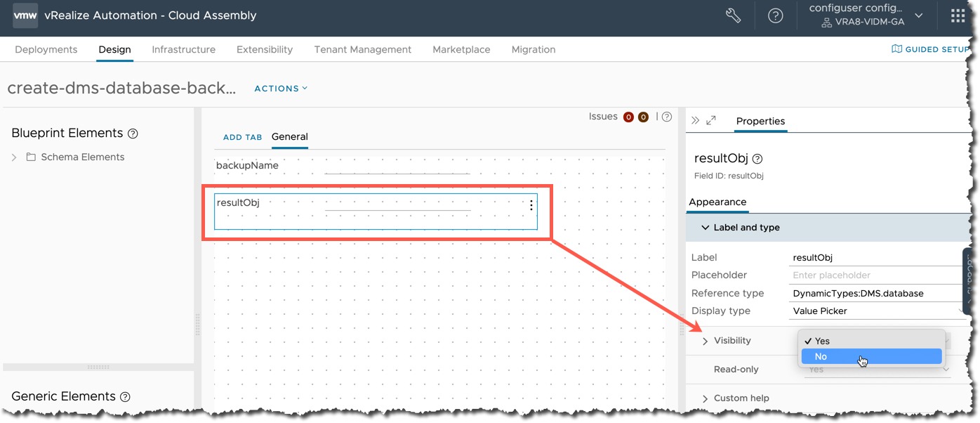Click the red issues count badge
980x423 pixels.
point(628,117)
